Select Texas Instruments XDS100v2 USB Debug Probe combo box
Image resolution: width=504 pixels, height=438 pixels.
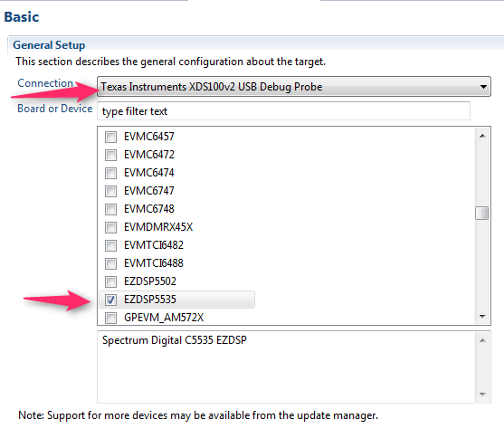tap(294, 87)
